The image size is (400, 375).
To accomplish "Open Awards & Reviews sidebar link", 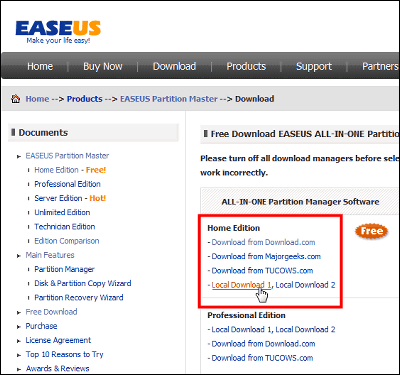I will pos(58,369).
